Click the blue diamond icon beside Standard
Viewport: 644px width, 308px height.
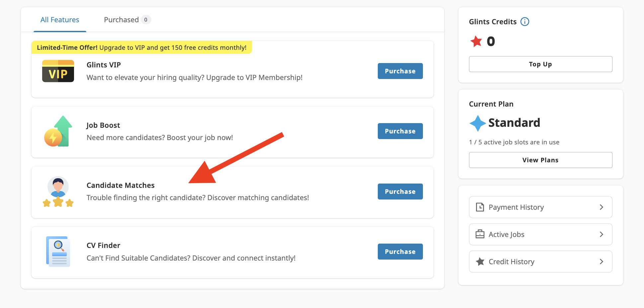click(x=477, y=123)
